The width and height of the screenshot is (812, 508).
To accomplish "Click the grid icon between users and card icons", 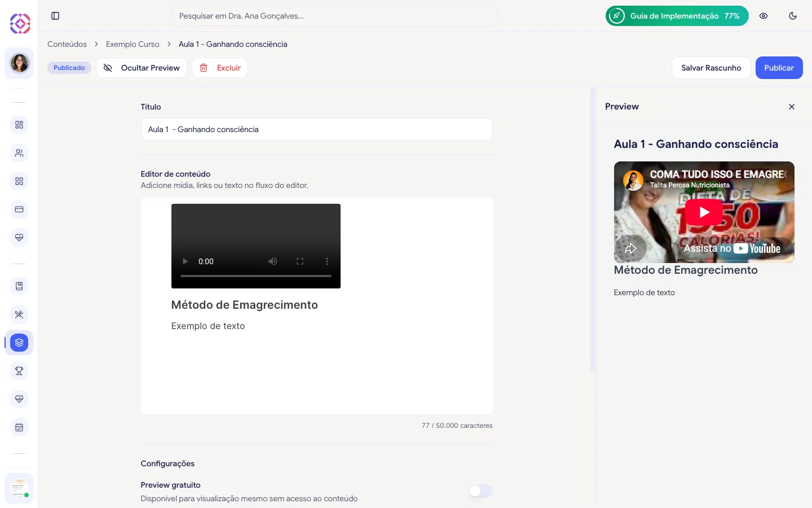I will coord(19,181).
